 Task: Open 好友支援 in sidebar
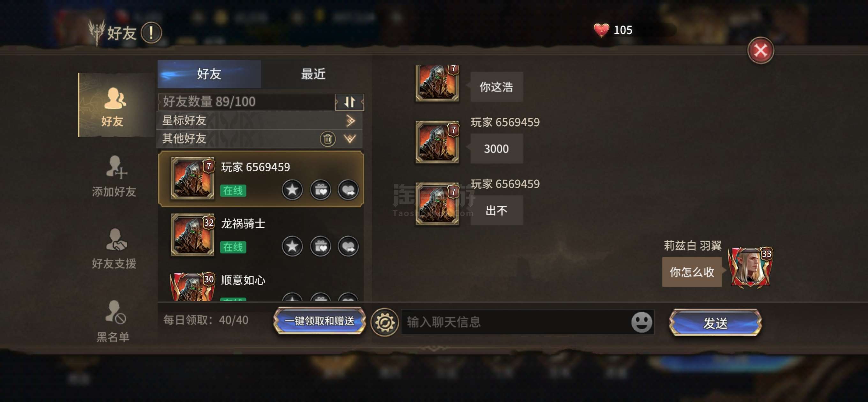(x=114, y=249)
